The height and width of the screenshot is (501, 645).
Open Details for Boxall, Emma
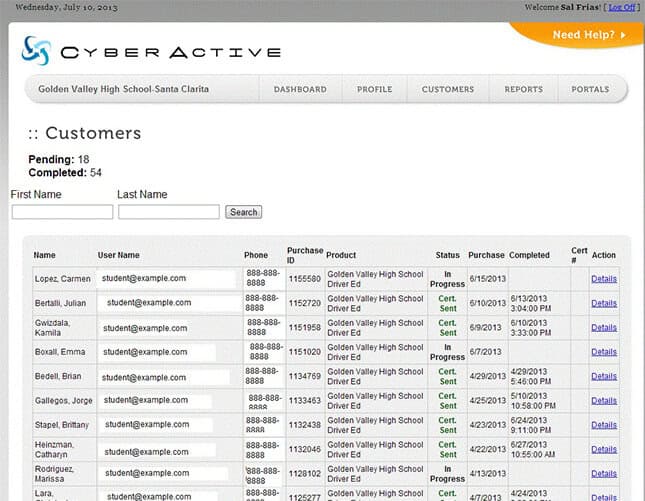[604, 352]
